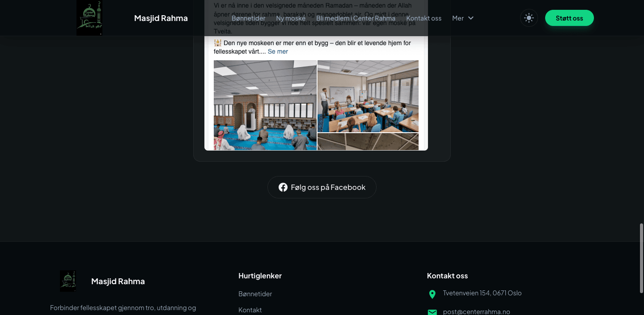Click the green location pin icon
Screen dimensions: 644x315
click(432, 294)
